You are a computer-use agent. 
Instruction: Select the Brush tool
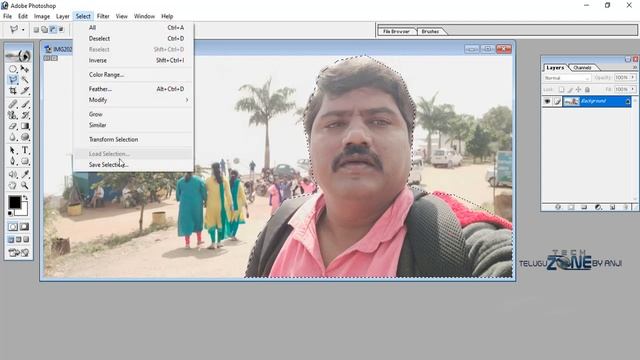[x=24, y=104]
